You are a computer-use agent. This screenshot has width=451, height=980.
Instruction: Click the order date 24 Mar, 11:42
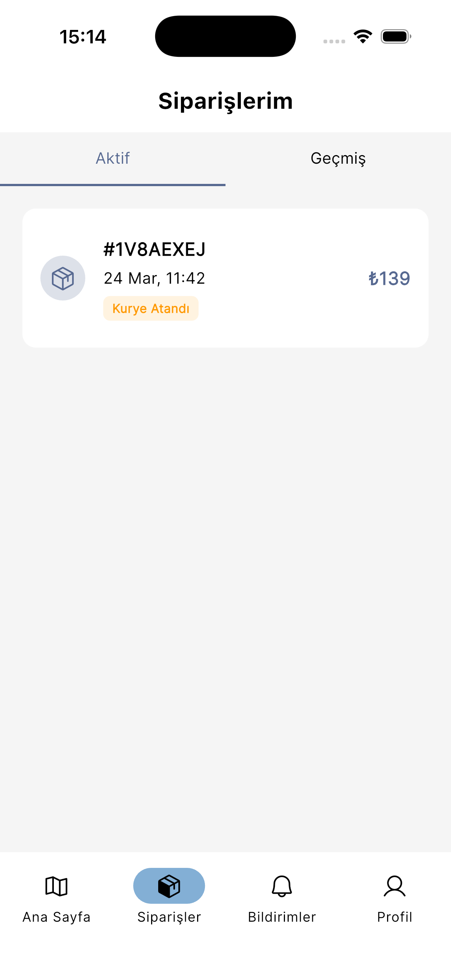coord(154,278)
